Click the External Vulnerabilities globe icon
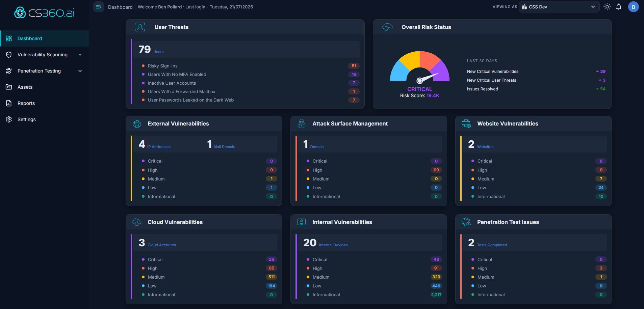This screenshot has width=644, height=309. [137, 123]
